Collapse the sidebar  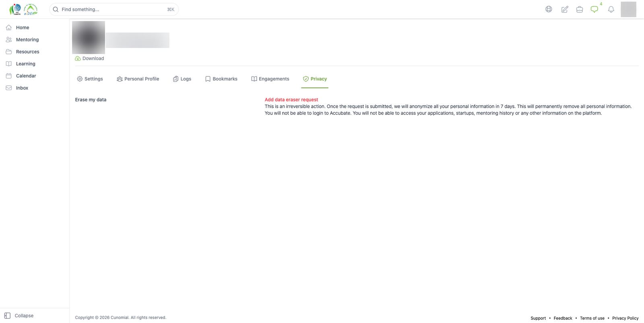point(19,316)
